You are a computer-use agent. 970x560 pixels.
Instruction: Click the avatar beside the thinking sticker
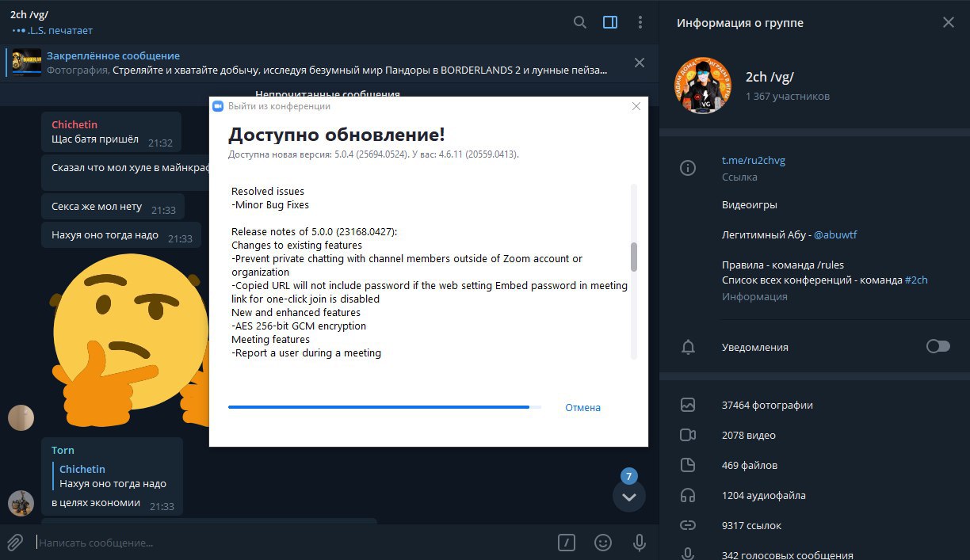[x=21, y=417]
